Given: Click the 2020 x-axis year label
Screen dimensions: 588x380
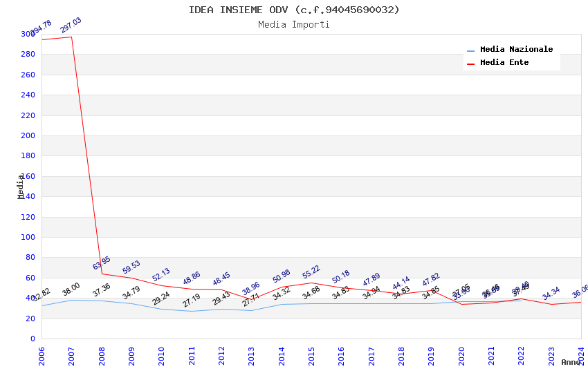Looking at the screenshot, I should (x=461, y=356).
